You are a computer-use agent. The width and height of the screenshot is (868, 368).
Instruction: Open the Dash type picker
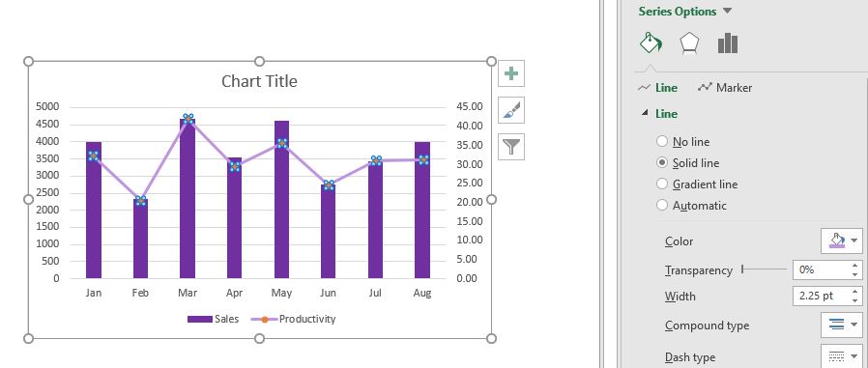(x=842, y=356)
